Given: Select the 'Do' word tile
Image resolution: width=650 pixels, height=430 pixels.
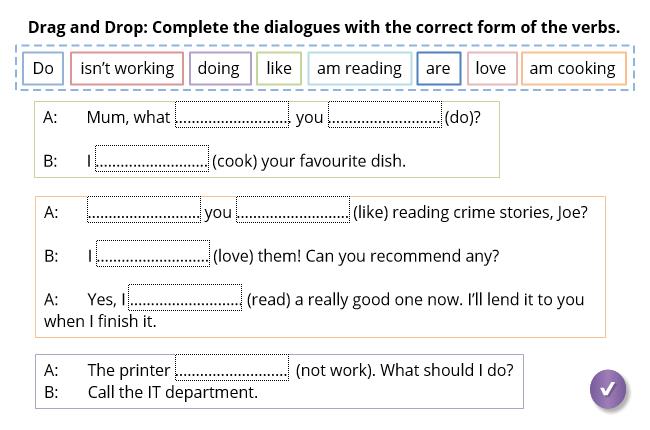Looking at the screenshot, I should 43,68.
